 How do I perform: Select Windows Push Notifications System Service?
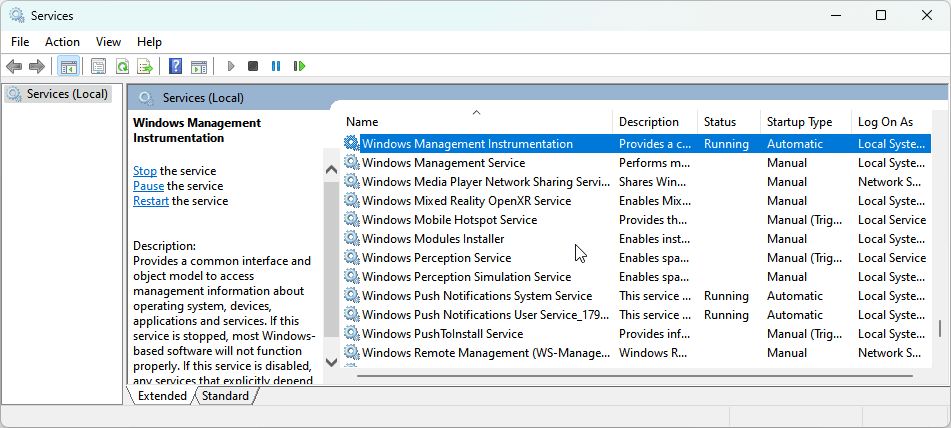click(x=636, y=296)
